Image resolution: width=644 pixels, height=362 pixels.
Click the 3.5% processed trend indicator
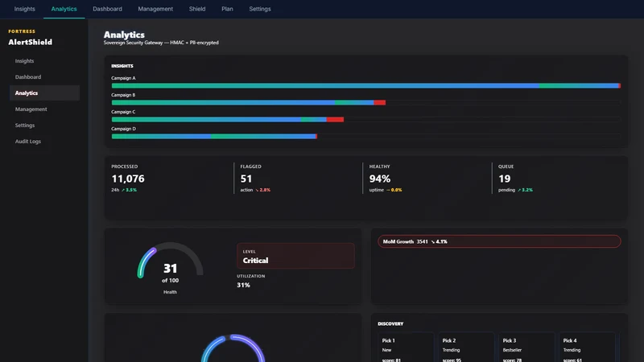(129, 190)
